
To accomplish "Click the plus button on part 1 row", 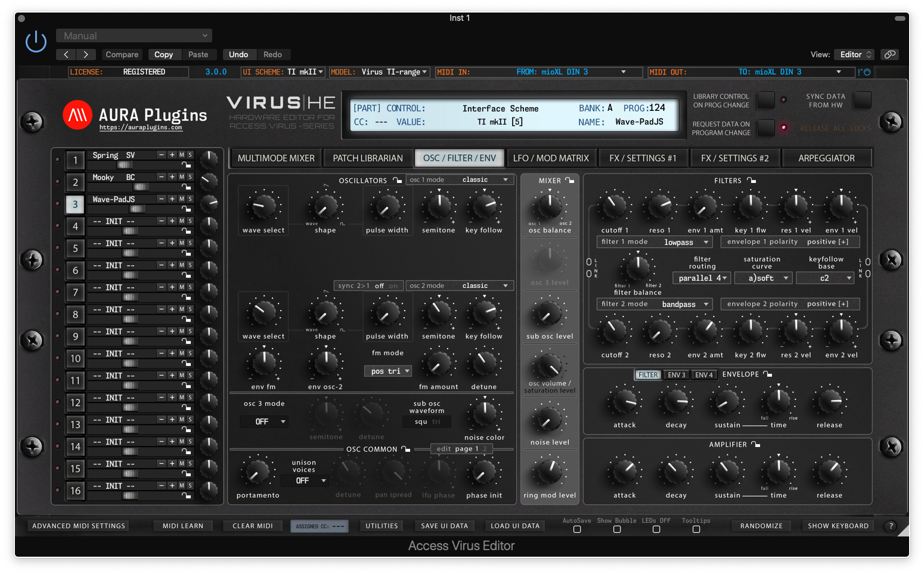I will tap(172, 155).
